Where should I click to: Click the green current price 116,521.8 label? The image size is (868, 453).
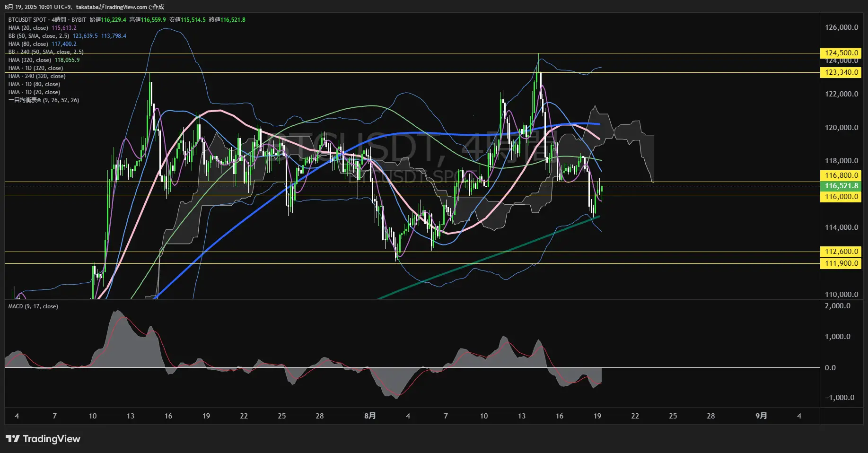click(x=841, y=186)
